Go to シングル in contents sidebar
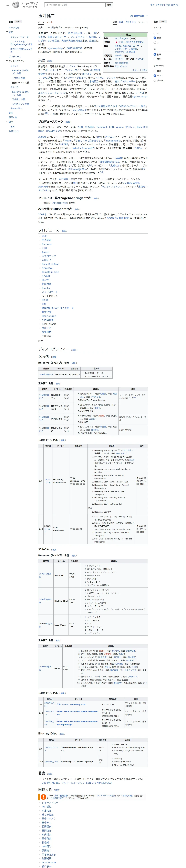This screenshot has width=186, height=868. tap(14, 66)
